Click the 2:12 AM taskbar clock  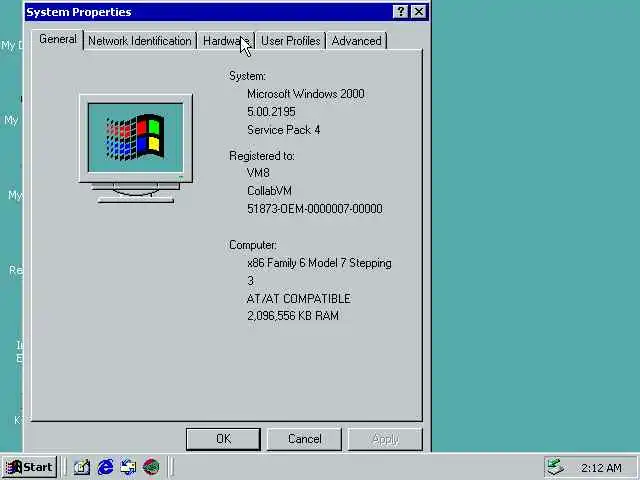[601, 468]
